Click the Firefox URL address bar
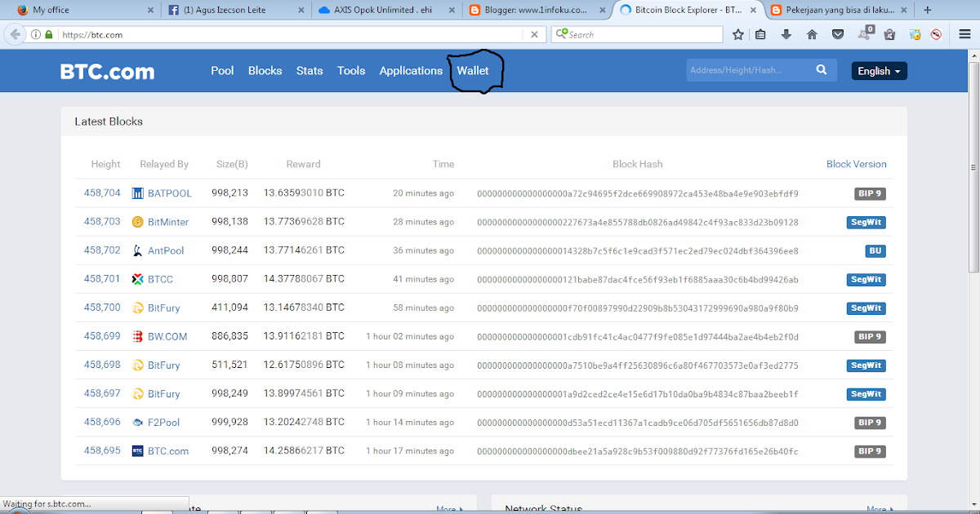Viewport: 980px width, 514px height. point(290,34)
